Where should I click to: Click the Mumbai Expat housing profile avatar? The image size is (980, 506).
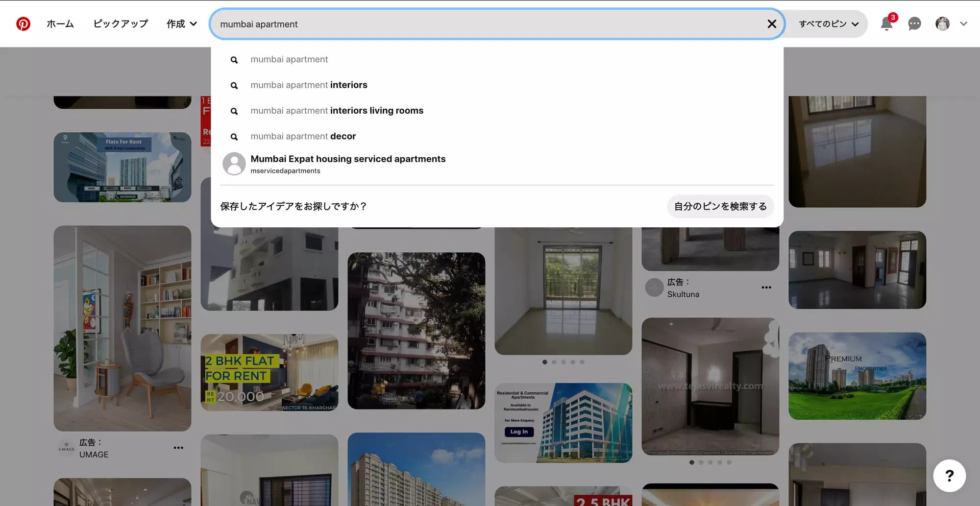(234, 164)
